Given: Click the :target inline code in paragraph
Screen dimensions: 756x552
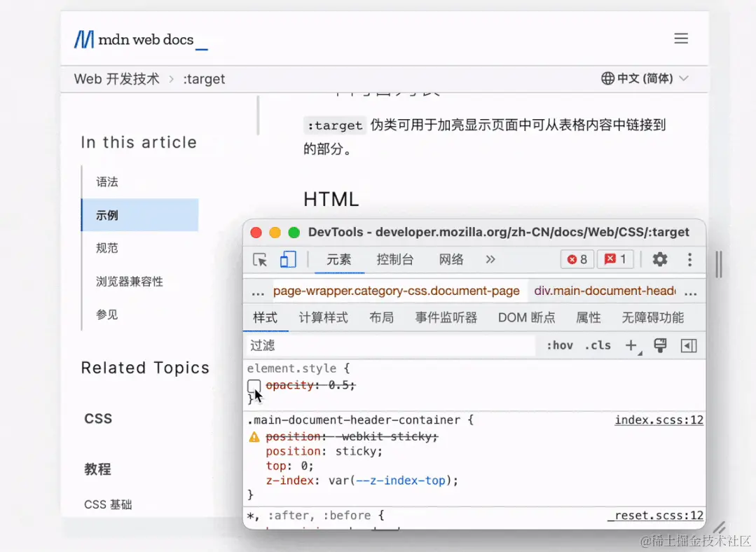Looking at the screenshot, I should [335, 125].
